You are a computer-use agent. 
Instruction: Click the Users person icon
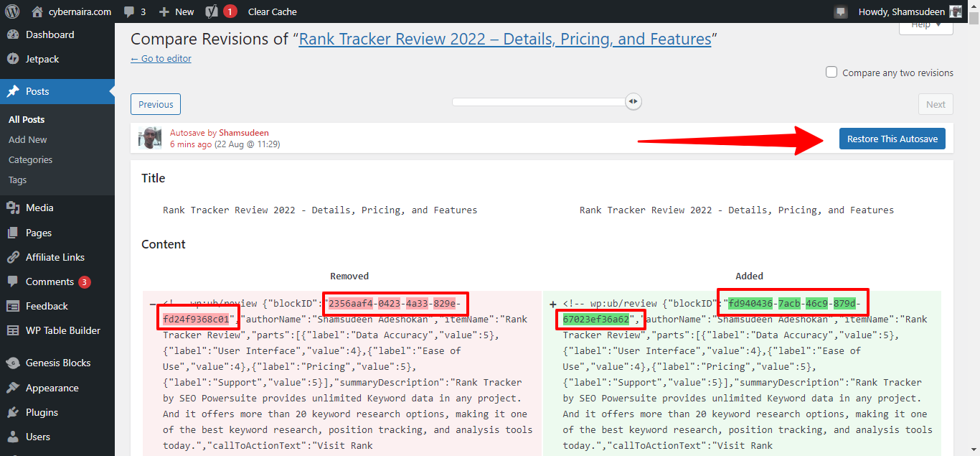coord(13,437)
